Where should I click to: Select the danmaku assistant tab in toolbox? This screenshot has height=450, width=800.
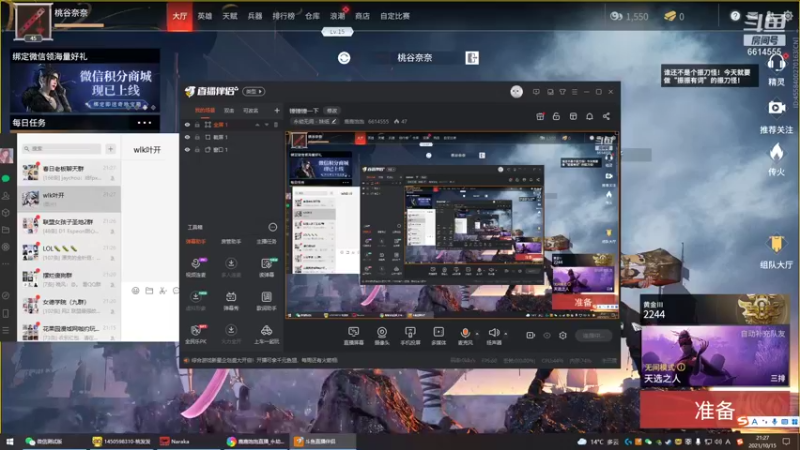[x=196, y=241]
